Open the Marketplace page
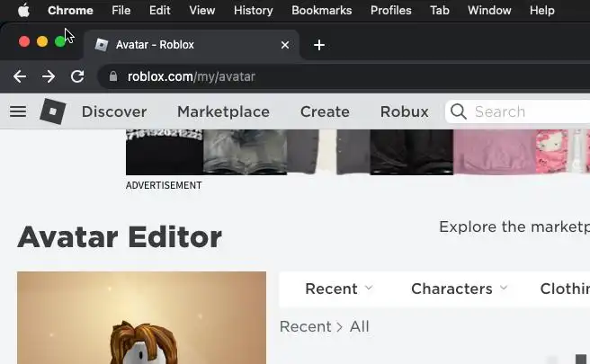 click(224, 112)
